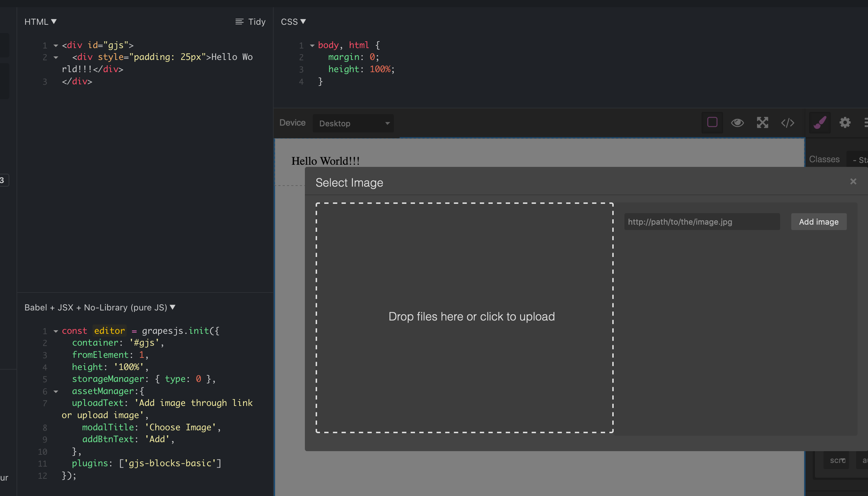View exported code via the code icon

click(x=788, y=123)
